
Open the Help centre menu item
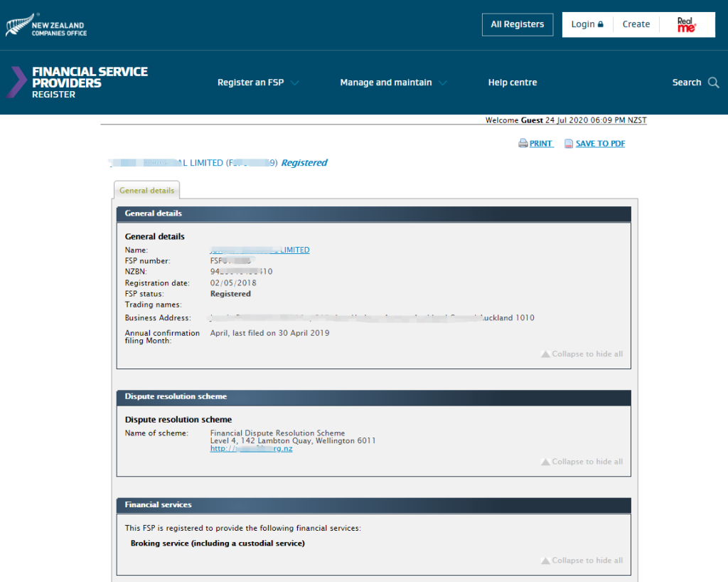point(512,83)
